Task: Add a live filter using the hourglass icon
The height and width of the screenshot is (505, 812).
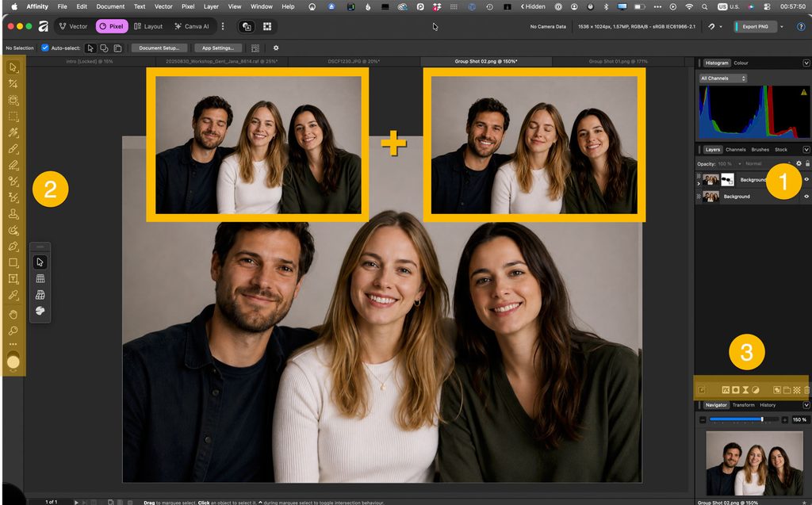Action: coord(745,390)
